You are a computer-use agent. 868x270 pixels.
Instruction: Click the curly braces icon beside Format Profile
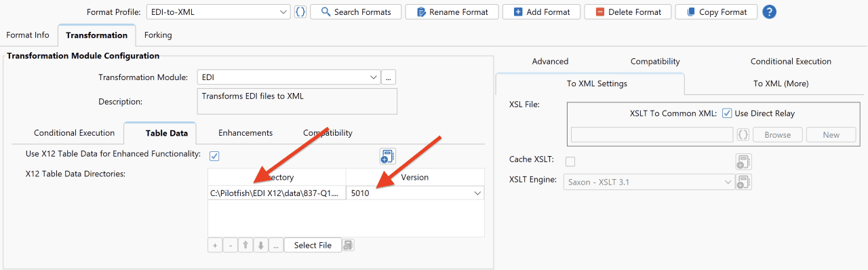click(300, 12)
